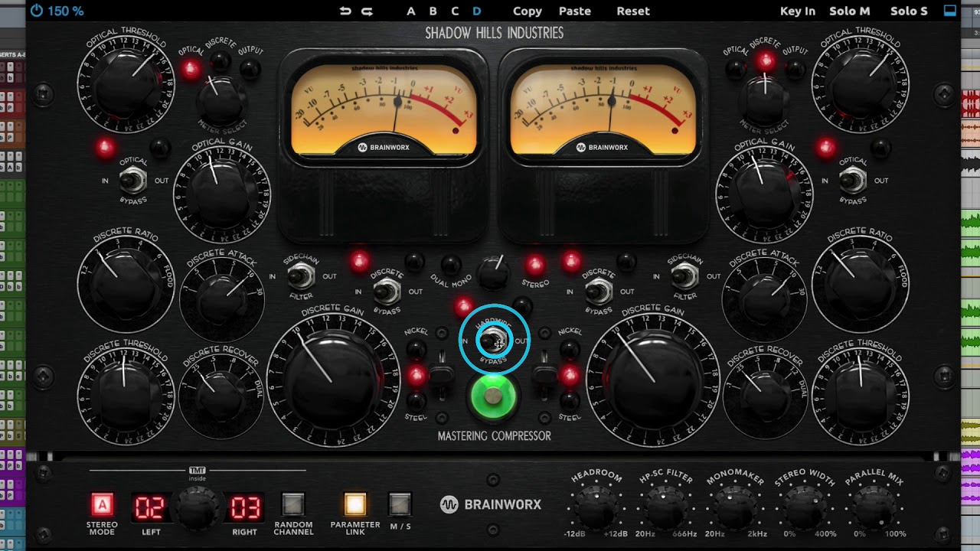Image resolution: width=980 pixels, height=551 pixels.
Task: Select preset slot A
Action: [x=411, y=11]
